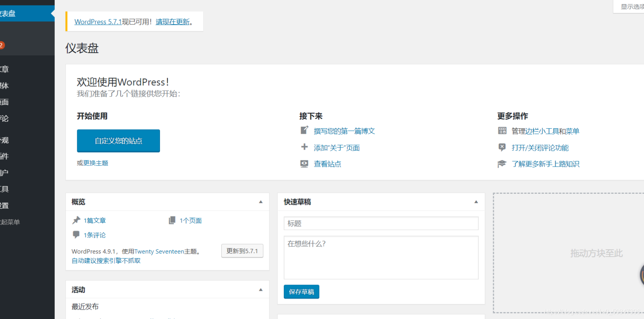Screen dimensions: 644x319
Task: Open the 用户 users menu in sidebar
Action: click(27, 172)
